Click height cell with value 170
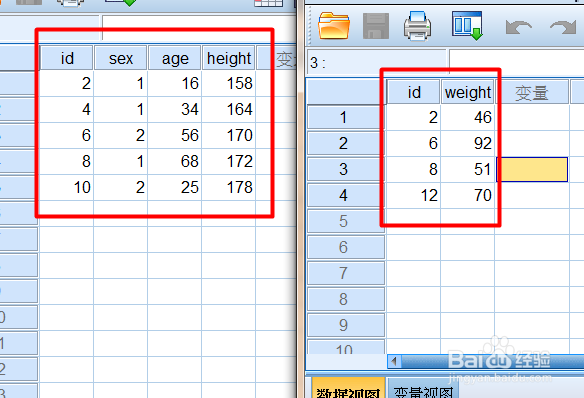This screenshot has width=584, height=398. tap(229, 135)
